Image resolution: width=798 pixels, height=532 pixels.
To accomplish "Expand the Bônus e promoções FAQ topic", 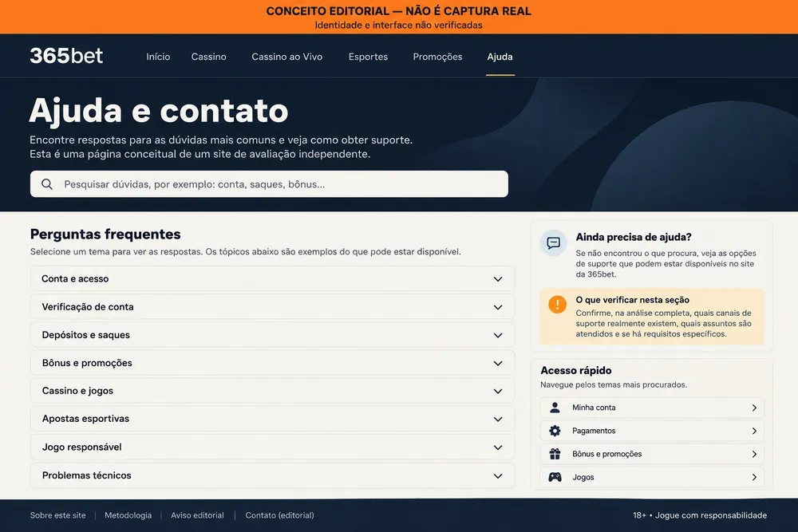I will point(272,363).
